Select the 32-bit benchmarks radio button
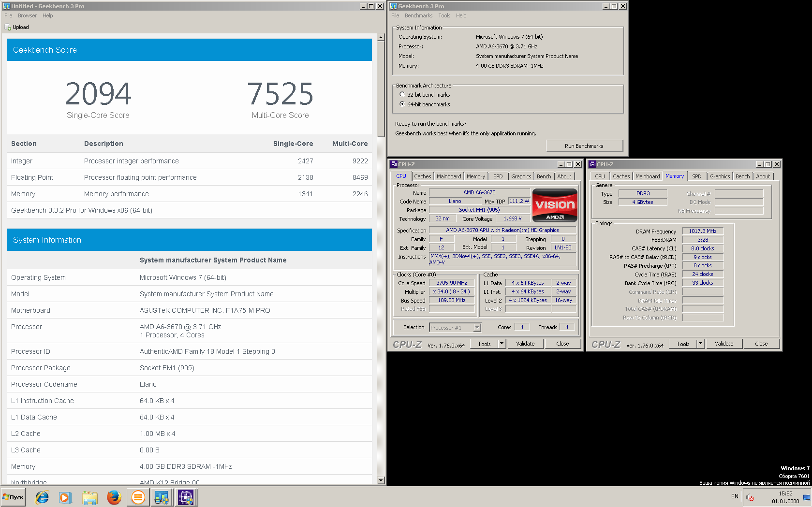812x507 pixels. click(402, 95)
